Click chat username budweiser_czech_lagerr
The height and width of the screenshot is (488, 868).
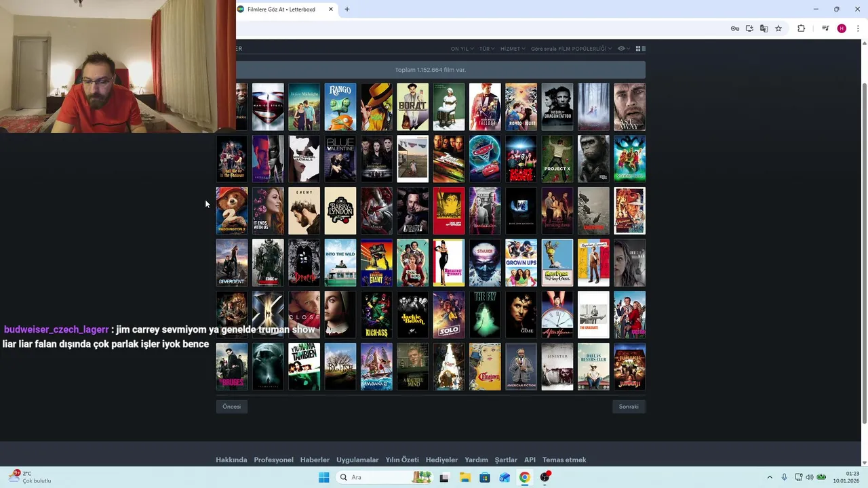(56, 329)
